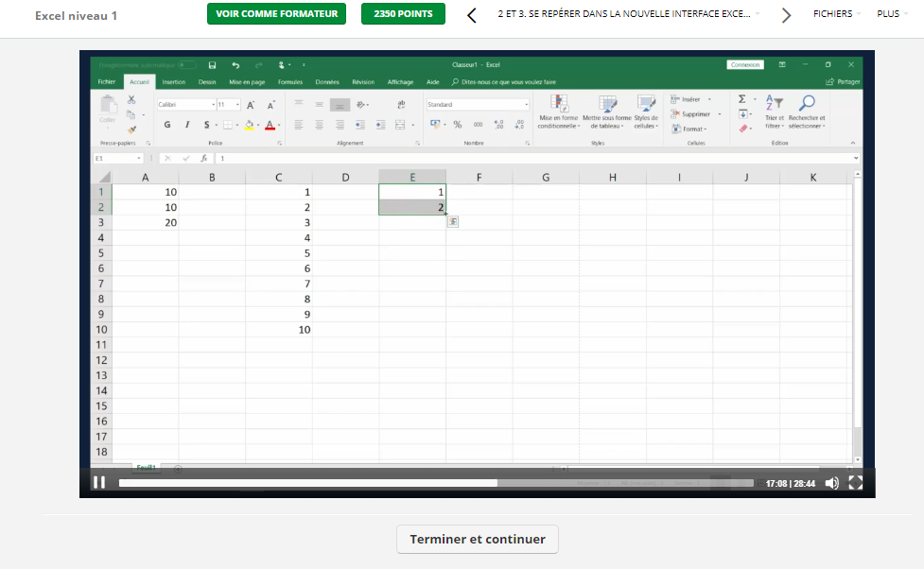Open the Fichier tab

pyautogui.click(x=107, y=82)
